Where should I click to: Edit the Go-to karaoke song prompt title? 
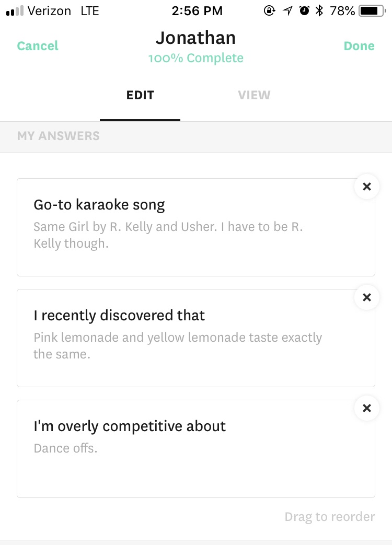[x=99, y=204]
